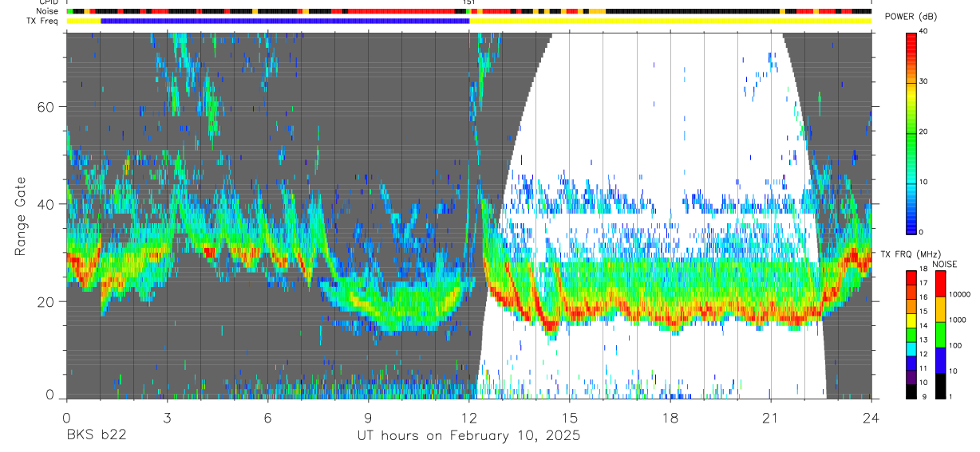Click the 'BKS b22' radar beam label
Screen dimensions: 980x452
tap(96, 436)
